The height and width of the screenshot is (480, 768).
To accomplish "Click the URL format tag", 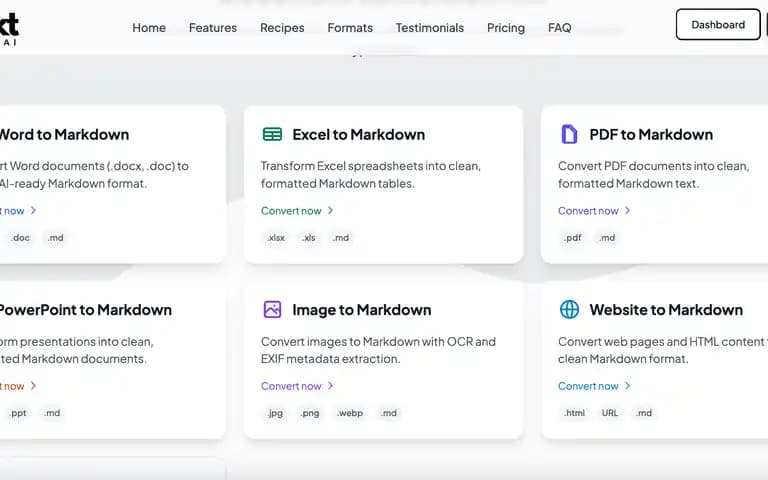I will pyautogui.click(x=610, y=413).
